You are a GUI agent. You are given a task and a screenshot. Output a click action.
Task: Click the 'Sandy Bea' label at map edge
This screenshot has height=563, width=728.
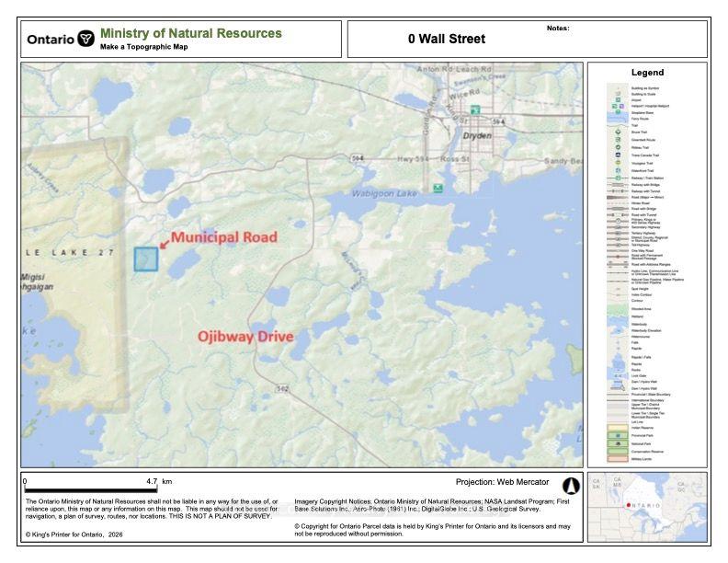(563, 161)
